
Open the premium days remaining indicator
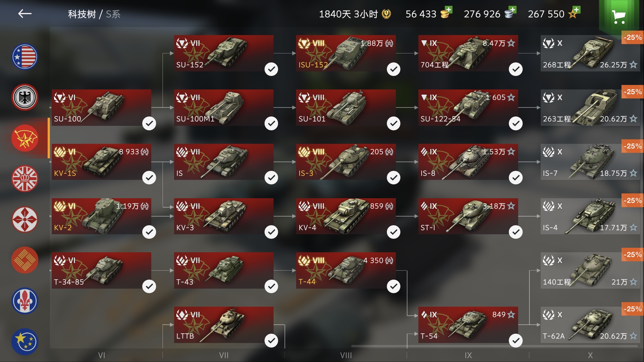tap(355, 14)
